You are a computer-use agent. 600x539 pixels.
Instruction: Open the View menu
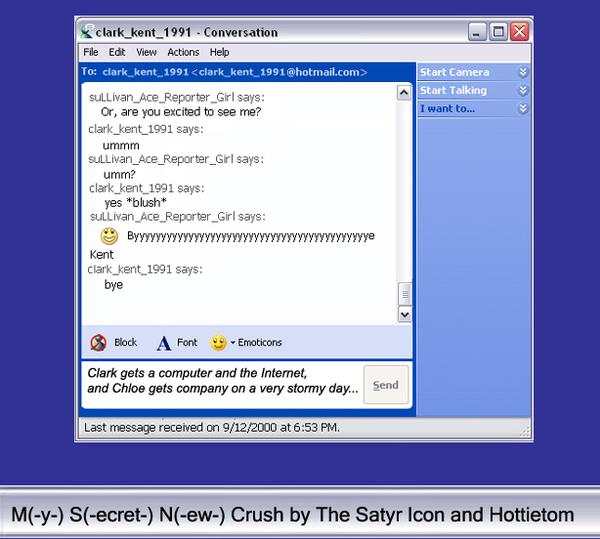pos(146,52)
